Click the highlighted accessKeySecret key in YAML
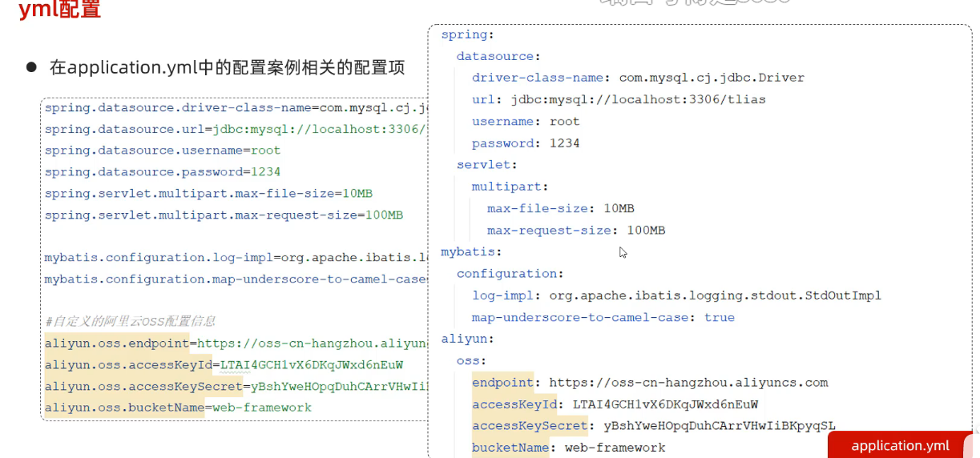 tap(530, 426)
